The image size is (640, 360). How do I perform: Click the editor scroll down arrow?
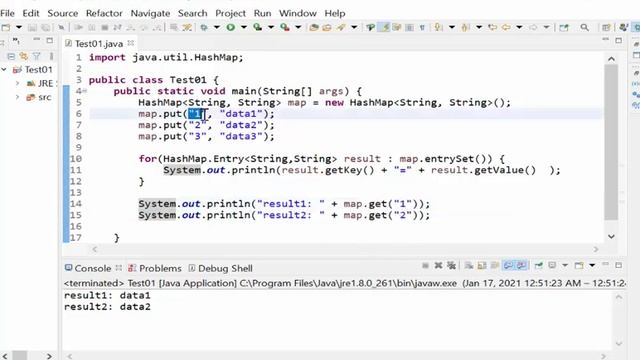point(611,236)
